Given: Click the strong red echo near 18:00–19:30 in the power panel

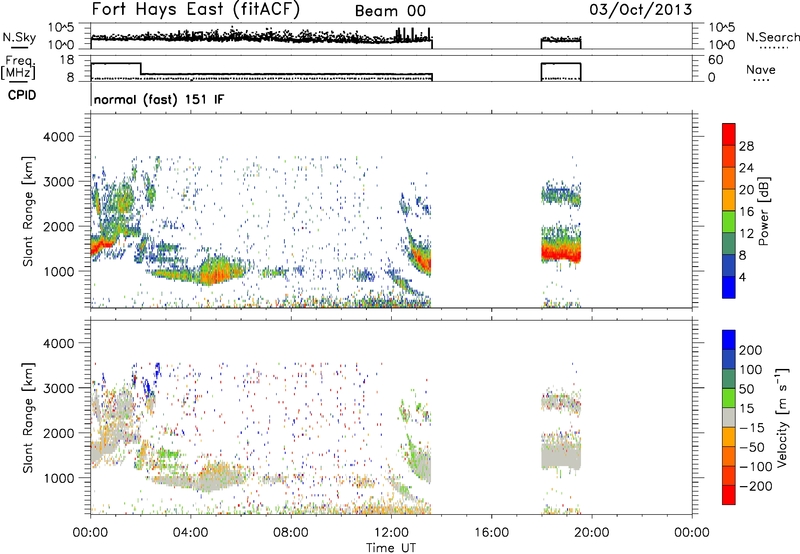Looking at the screenshot, I should pos(561,251).
